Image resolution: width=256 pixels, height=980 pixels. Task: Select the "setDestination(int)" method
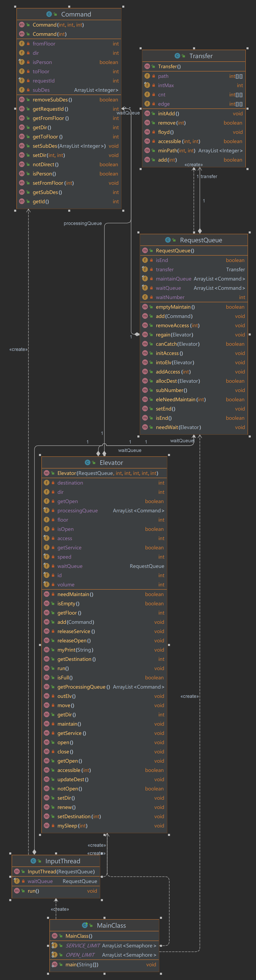[x=79, y=816]
